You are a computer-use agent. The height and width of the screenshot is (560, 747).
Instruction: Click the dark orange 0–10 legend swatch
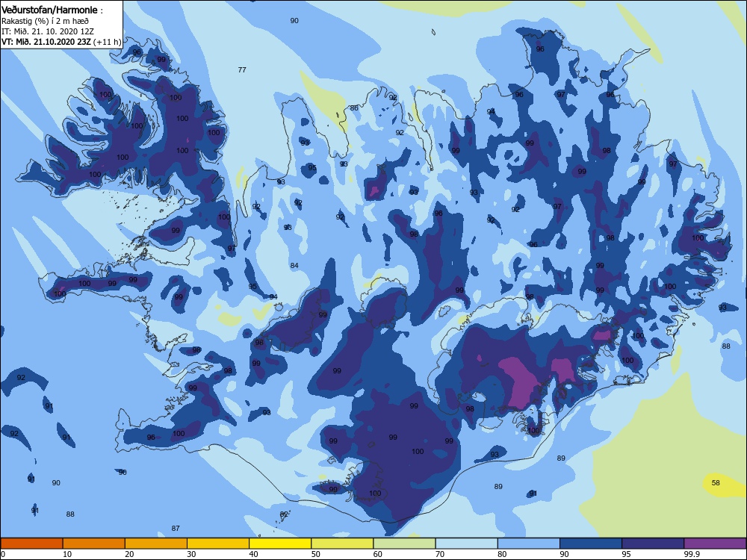(x=31, y=544)
